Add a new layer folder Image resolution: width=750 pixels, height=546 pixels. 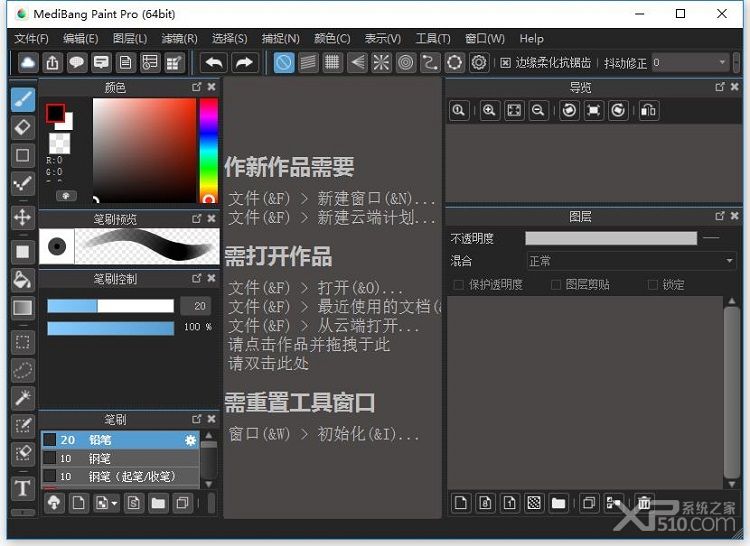tap(558, 503)
